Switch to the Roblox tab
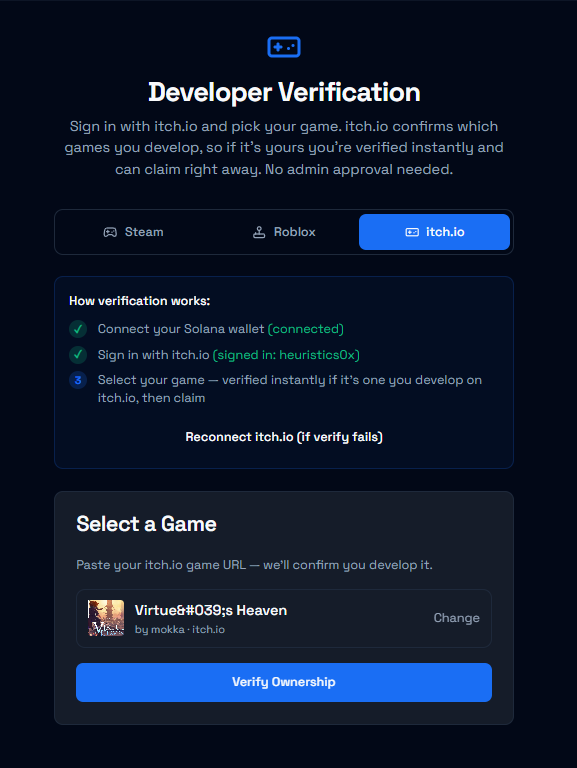 point(284,232)
